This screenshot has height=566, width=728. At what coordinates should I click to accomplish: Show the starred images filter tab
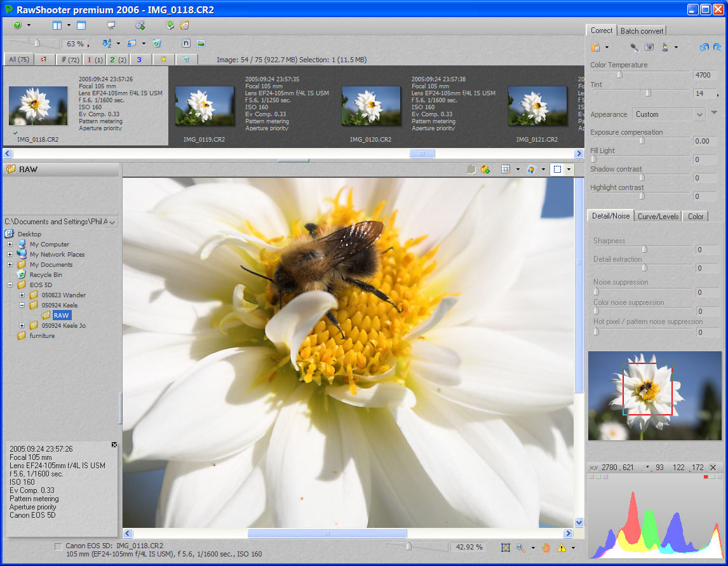[x=163, y=59]
